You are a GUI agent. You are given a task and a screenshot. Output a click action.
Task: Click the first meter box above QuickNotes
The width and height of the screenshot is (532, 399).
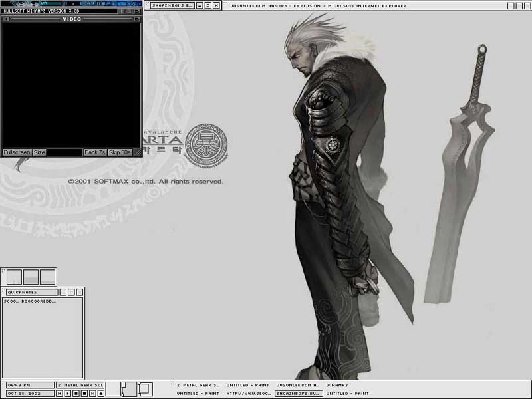coord(14,277)
